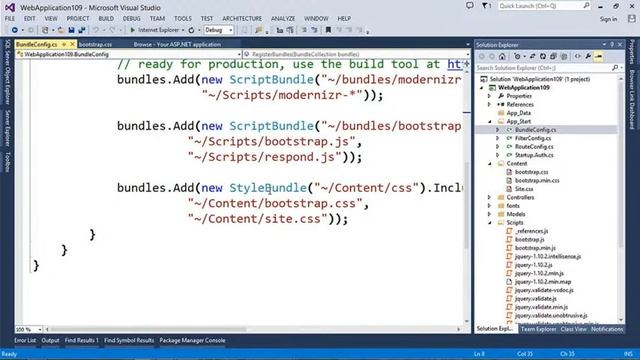
Task: Pin the BundleConfig.cs tab
Action: [x=64, y=44]
